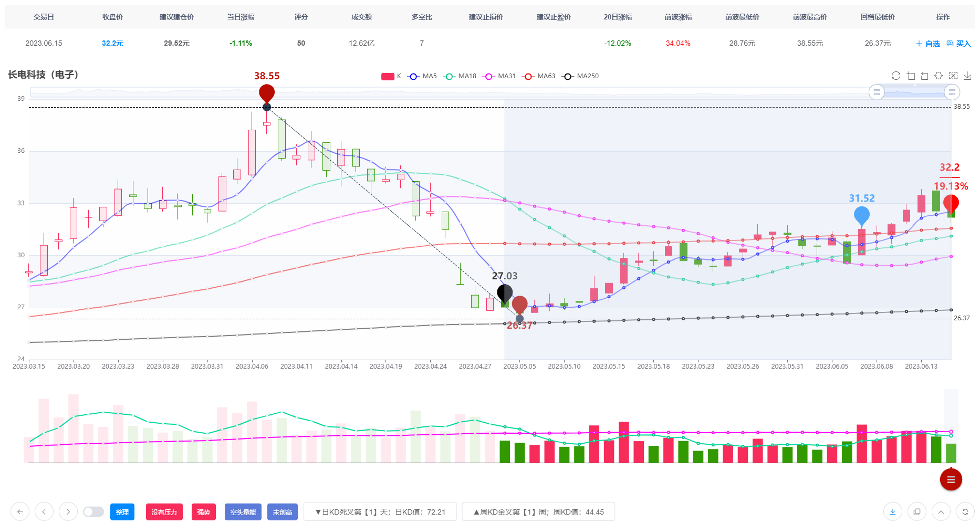This screenshot has height=523, width=980.
Task: Click the collapse-up chevron circle icon
Action: click(941, 511)
